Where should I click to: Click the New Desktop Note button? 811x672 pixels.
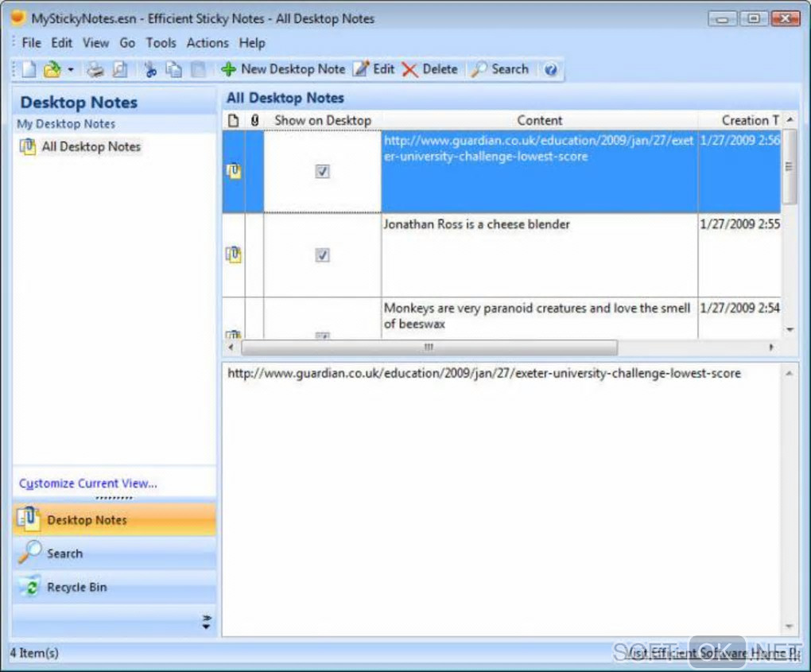[283, 69]
